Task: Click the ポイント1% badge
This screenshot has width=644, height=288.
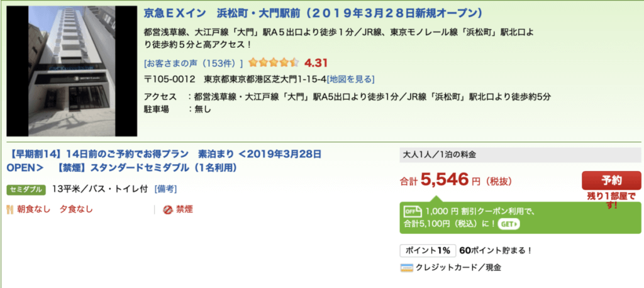Action: tap(427, 250)
